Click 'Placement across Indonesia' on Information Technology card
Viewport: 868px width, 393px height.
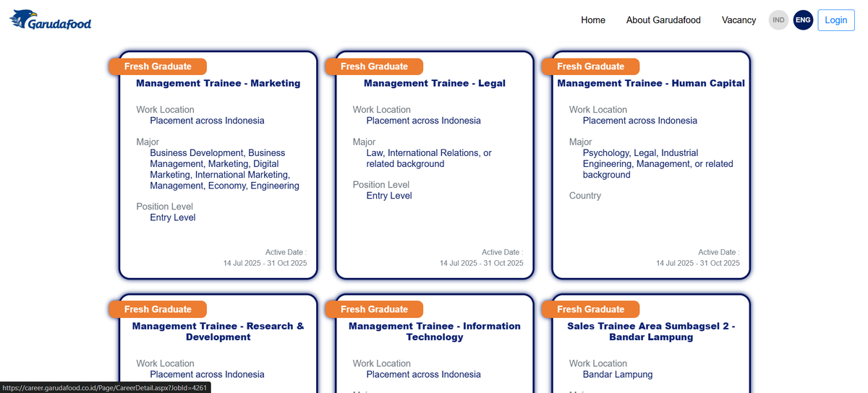click(x=423, y=374)
